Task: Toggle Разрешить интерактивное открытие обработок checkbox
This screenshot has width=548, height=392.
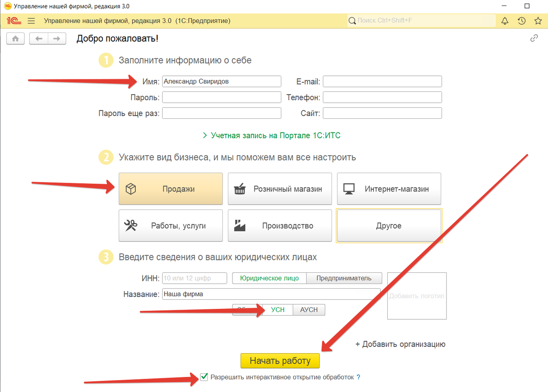Action: (x=205, y=377)
